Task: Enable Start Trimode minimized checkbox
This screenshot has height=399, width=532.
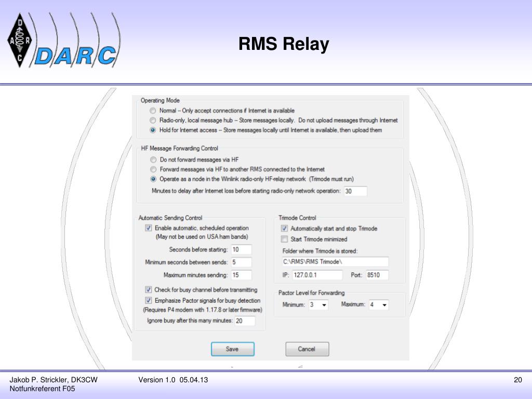Action: point(284,239)
